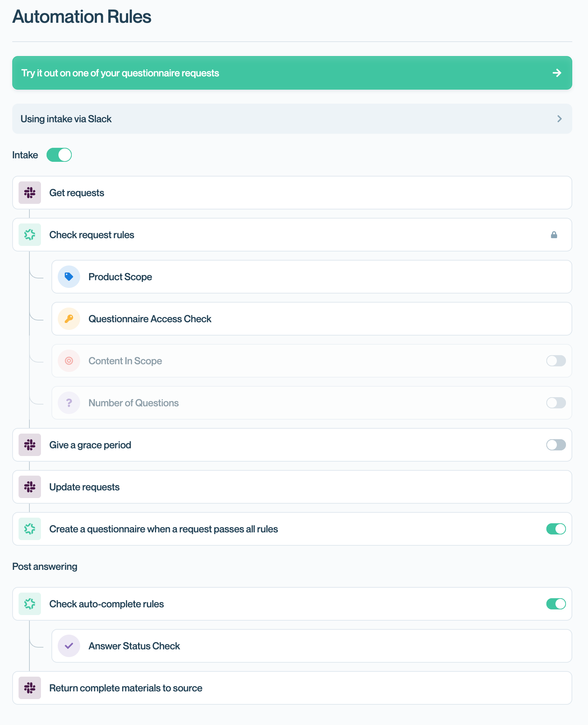Click the green gear icon beside Check auto-complete rules
The image size is (588, 725).
tap(30, 604)
